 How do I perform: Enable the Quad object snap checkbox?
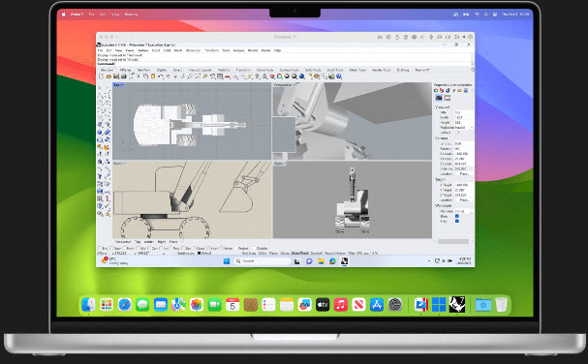coord(195,248)
